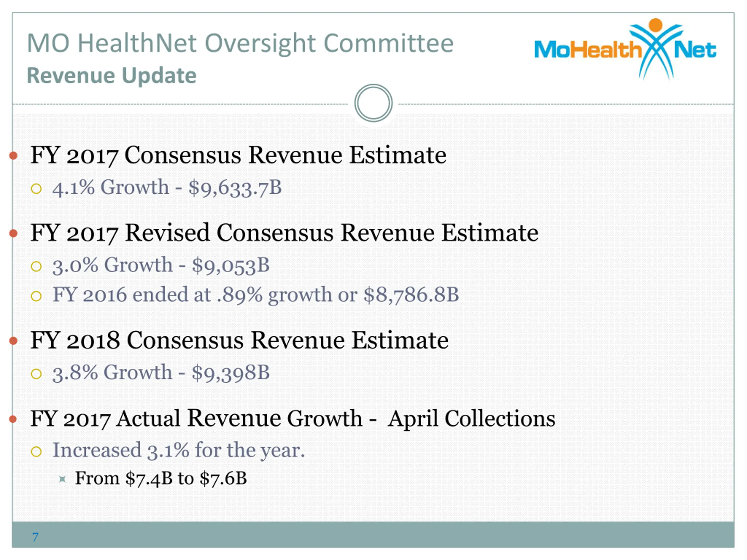Click small star bullet beside From $7.4B

pos(62,479)
